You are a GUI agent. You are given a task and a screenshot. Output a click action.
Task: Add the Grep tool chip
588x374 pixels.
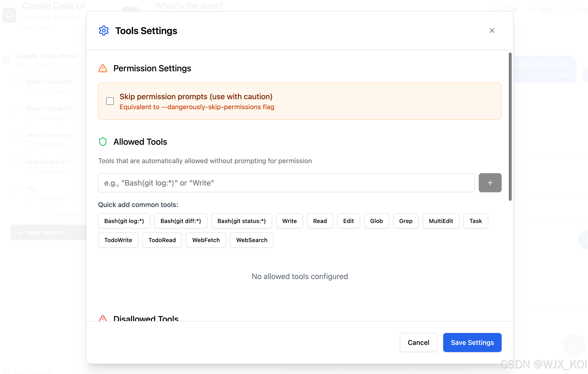[x=406, y=221]
